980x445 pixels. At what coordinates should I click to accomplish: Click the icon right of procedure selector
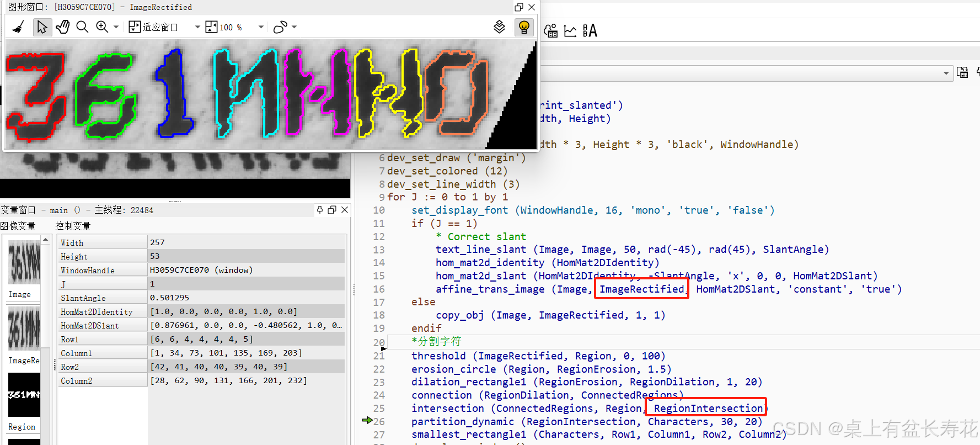[x=962, y=72]
